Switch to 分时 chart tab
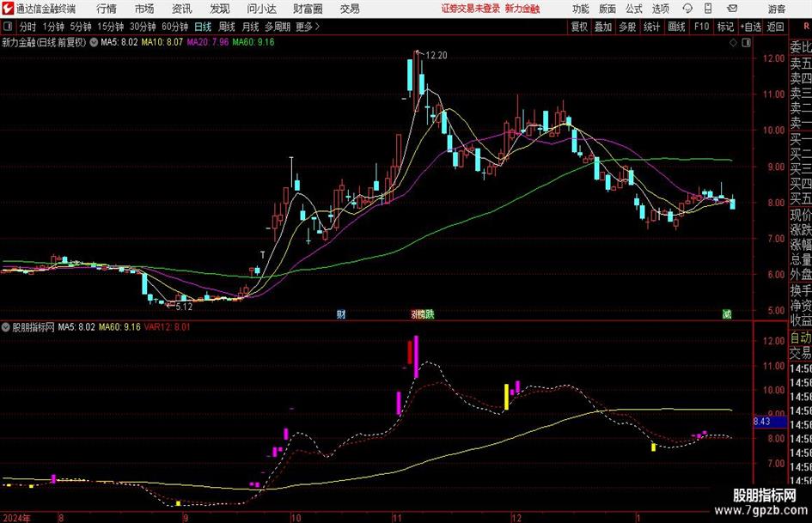 click(28, 27)
